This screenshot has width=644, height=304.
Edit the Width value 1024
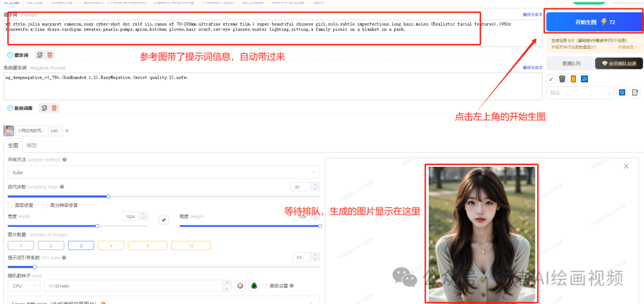(131, 216)
